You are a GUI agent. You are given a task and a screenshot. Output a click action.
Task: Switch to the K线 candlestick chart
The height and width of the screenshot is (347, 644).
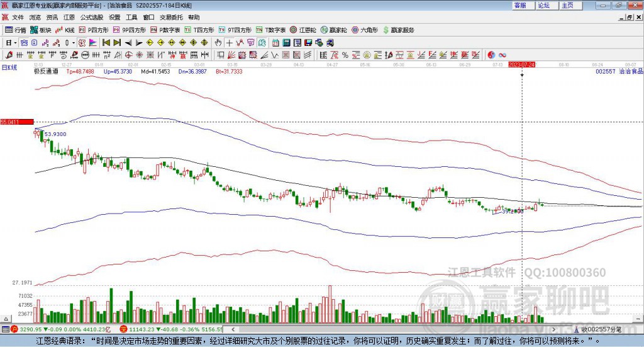66,30
